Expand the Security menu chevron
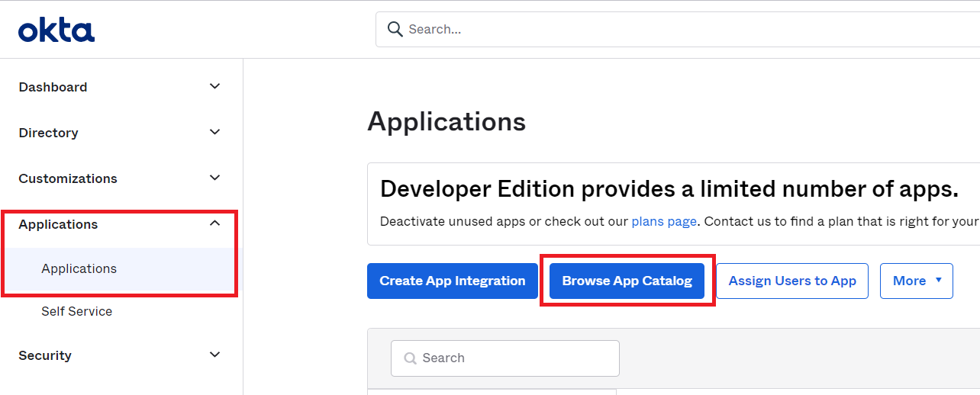 (x=215, y=355)
